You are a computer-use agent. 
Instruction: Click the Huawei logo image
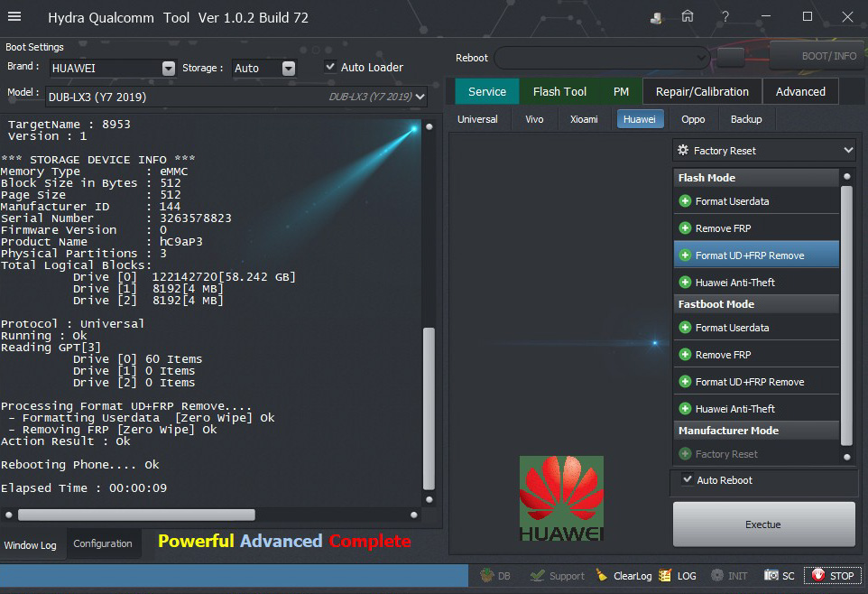pos(561,498)
